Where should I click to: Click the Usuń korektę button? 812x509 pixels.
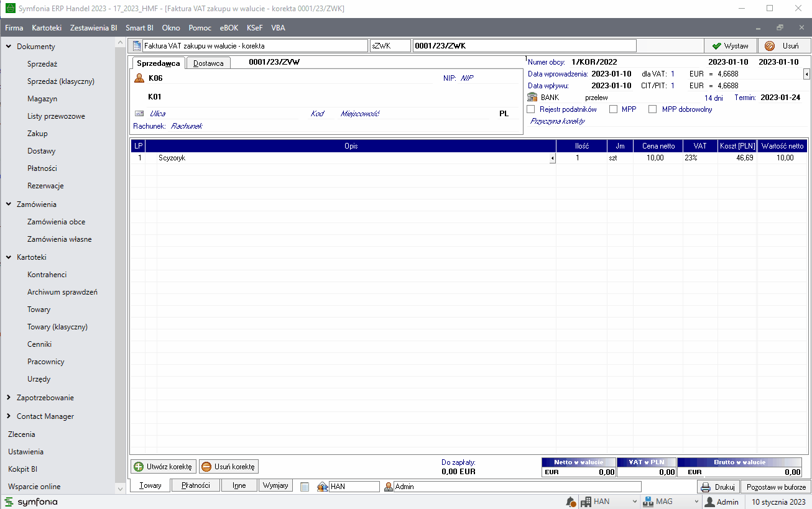pyautogui.click(x=229, y=467)
